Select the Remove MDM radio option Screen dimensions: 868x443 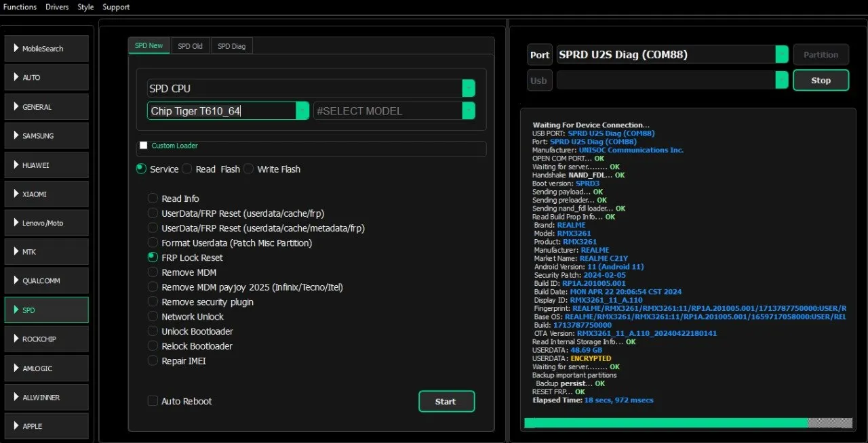153,272
